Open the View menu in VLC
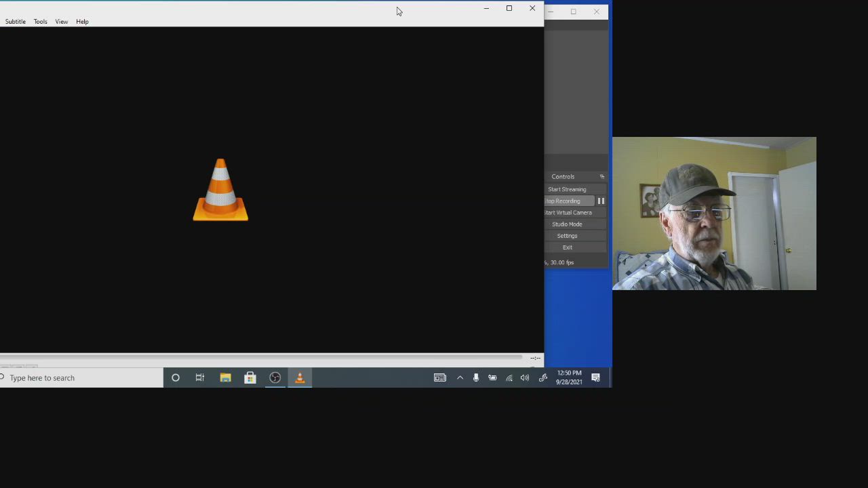The height and width of the screenshot is (488, 868). [x=62, y=22]
